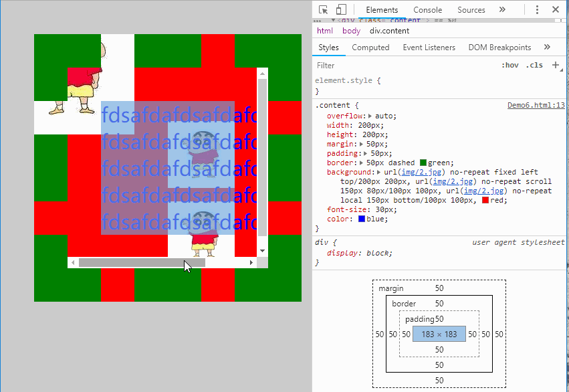Click the vertical scrollbar thumb in the page
The height and width of the screenshot is (392, 569).
pyautogui.click(x=262, y=157)
